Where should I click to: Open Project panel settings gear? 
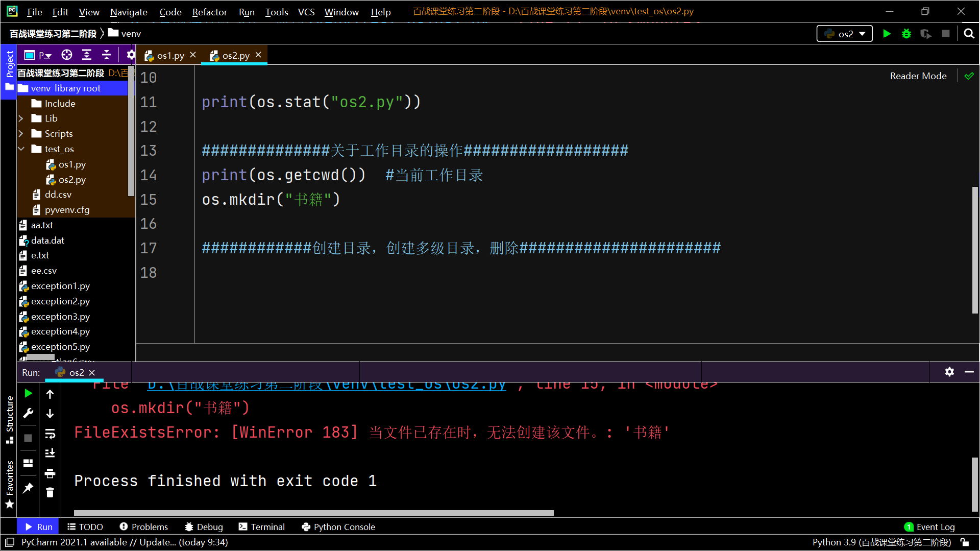pos(131,55)
